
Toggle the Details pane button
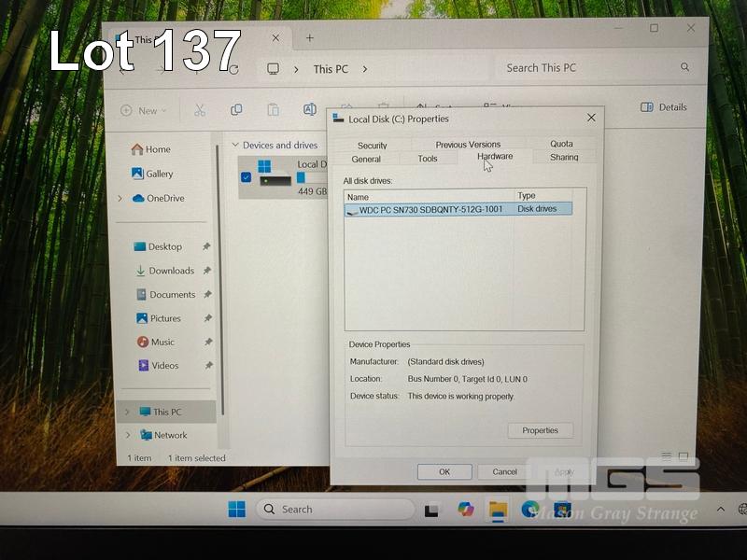(663, 107)
